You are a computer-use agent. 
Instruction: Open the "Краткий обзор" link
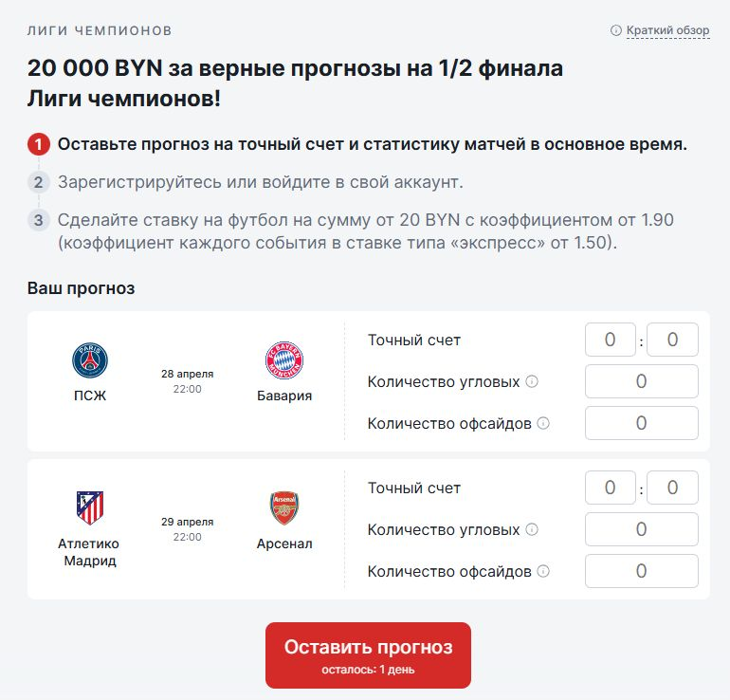666,30
